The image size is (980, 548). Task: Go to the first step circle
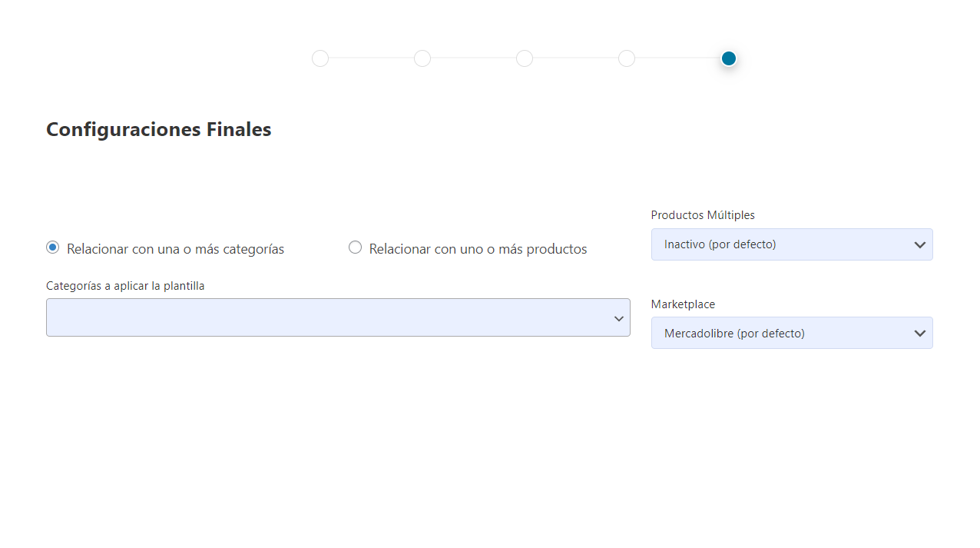point(320,58)
